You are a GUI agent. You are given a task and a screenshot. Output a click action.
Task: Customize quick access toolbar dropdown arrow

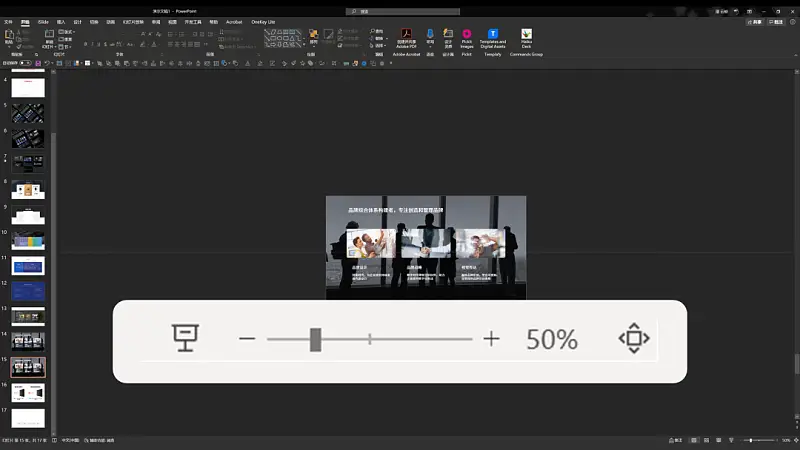(391, 63)
